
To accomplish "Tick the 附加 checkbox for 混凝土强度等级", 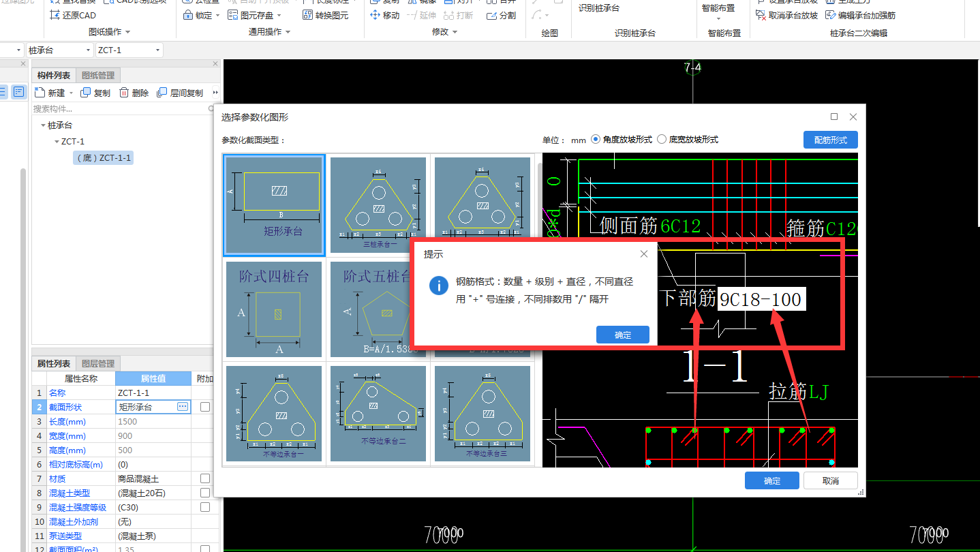I will [x=205, y=507].
